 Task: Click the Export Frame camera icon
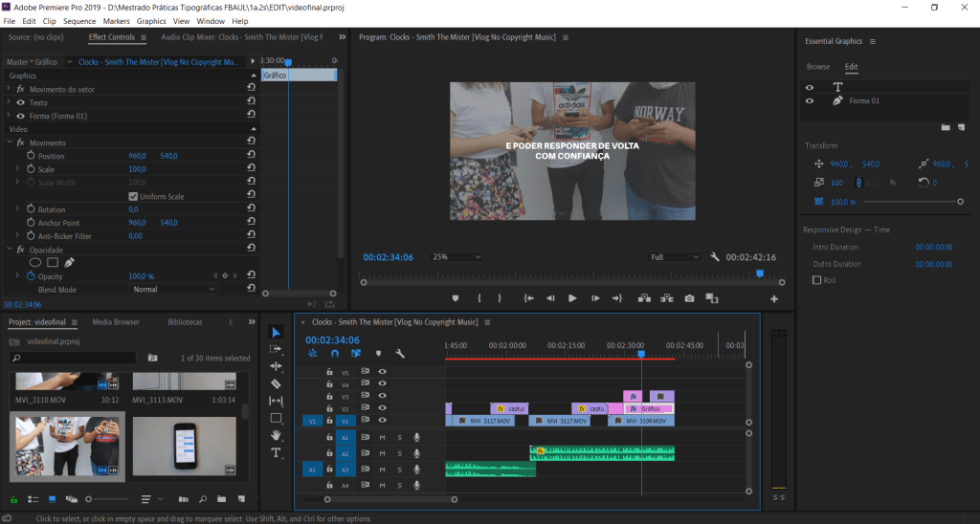689,298
